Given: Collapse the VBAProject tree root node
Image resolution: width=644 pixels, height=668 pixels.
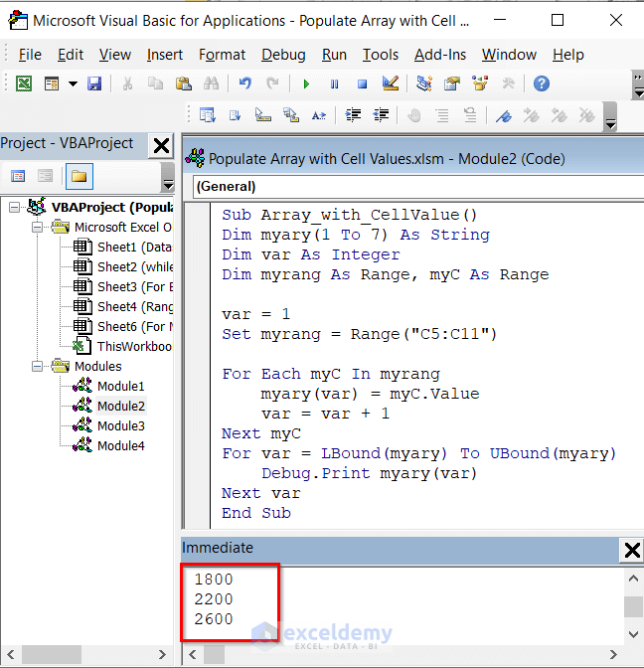Looking at the screenshot, I should click(x=13, y=207).
